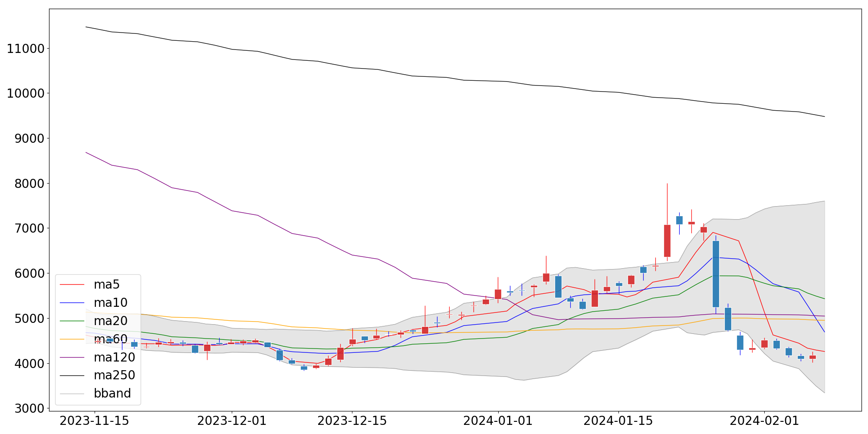Click the purple ma120 legend line sample

[x=72, y=357]
